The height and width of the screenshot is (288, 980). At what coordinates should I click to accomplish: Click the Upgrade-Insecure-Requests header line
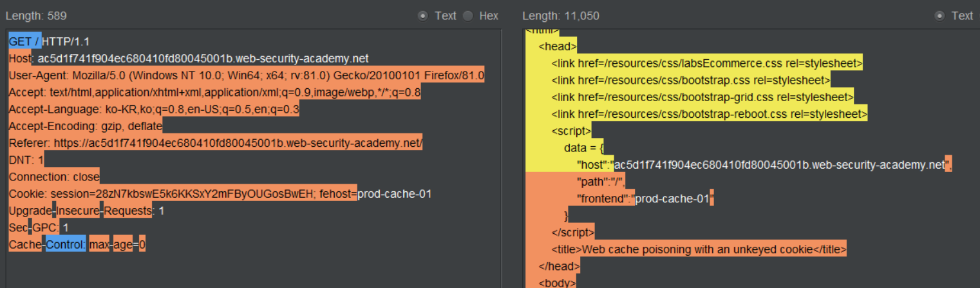point(86,211)
